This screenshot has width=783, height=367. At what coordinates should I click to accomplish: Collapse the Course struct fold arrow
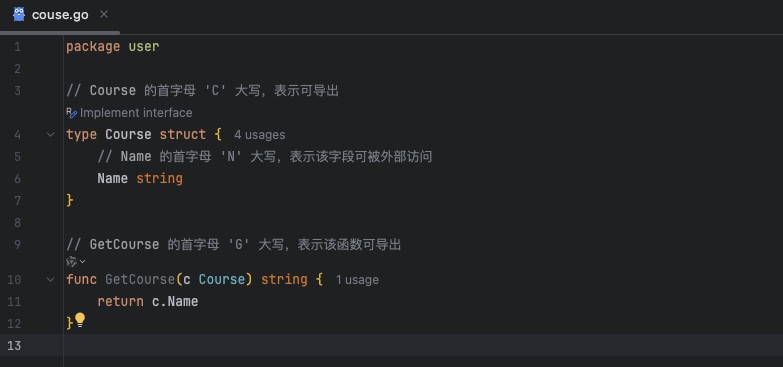50,134
